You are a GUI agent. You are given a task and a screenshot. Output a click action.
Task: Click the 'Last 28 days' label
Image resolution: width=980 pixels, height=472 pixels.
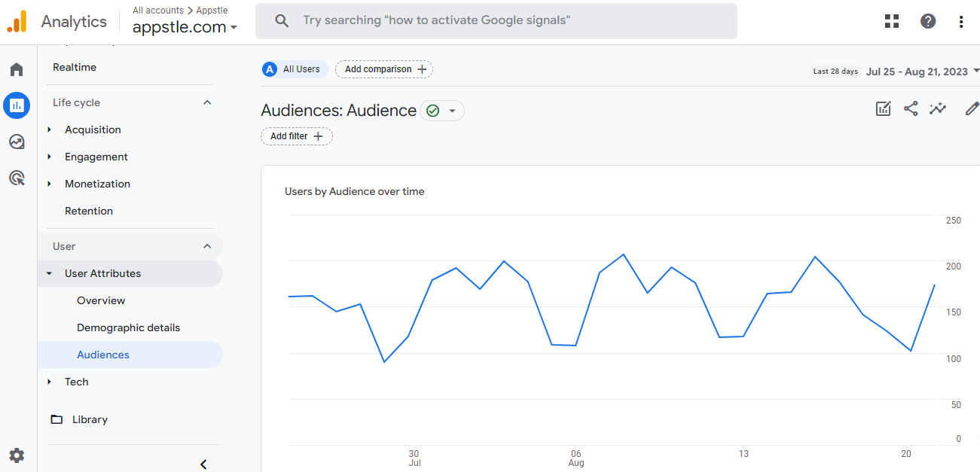pyautogui.click(x=835, y=72)
